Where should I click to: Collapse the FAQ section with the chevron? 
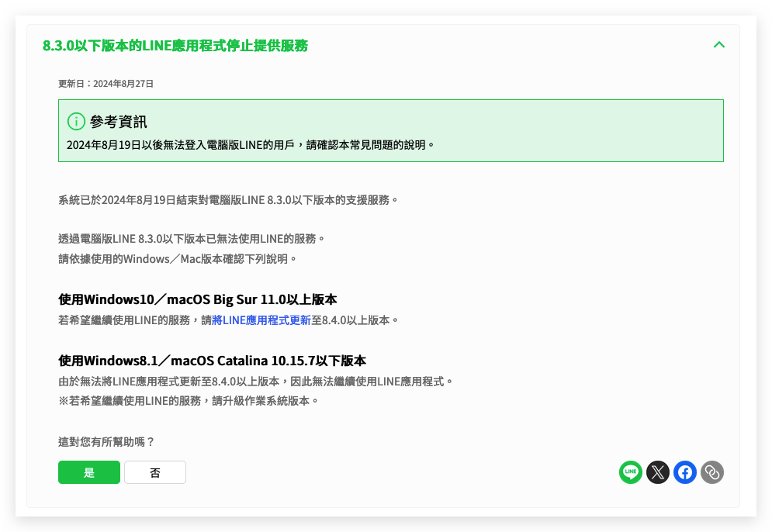[x=718, y=45]
